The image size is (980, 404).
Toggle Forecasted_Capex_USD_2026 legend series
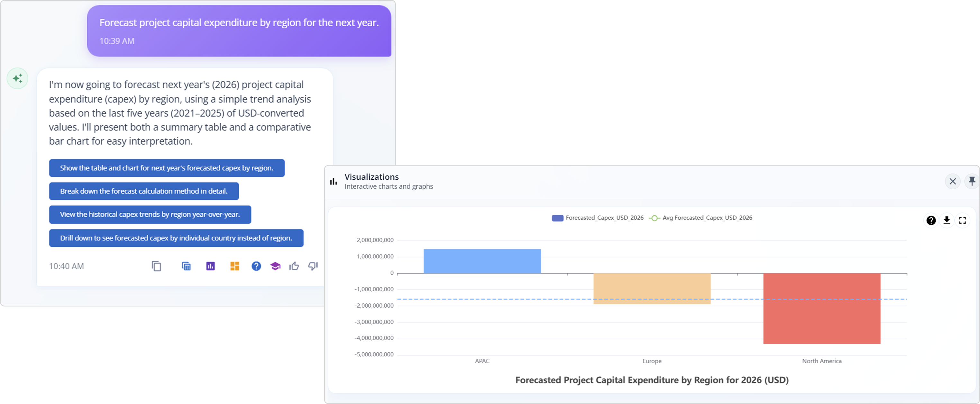click(597, 218)
